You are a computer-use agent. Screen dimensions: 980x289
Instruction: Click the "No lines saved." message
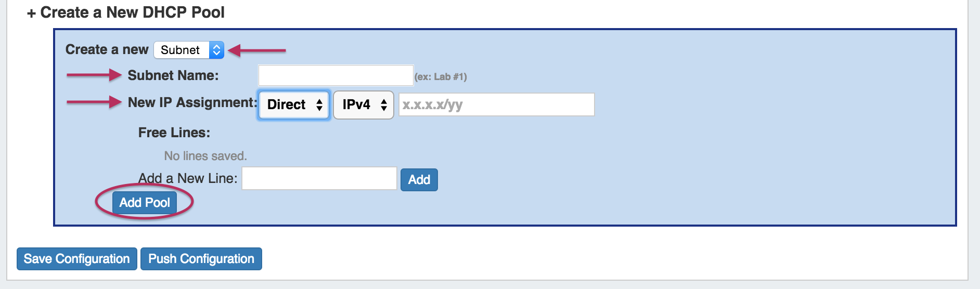tap(205, 156)
